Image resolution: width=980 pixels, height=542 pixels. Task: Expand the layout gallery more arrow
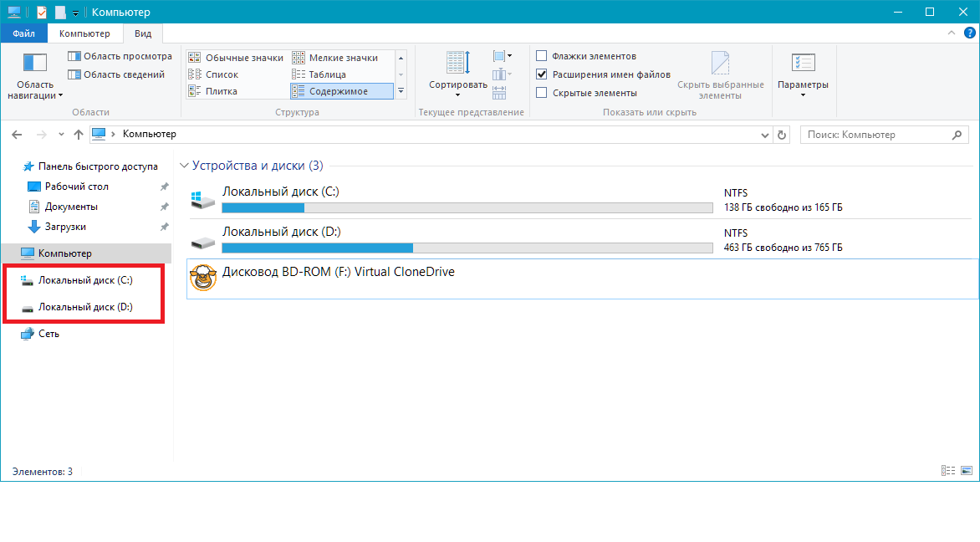pos(401,91)
